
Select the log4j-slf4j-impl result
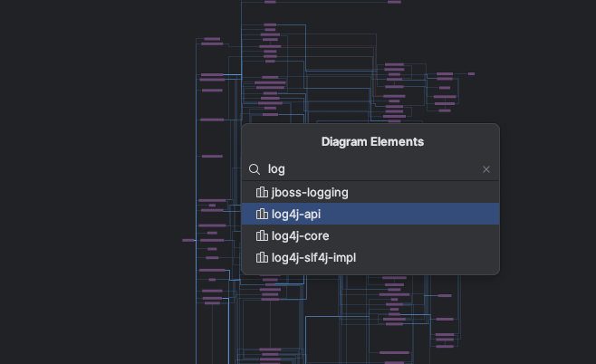tap(313, 257)
